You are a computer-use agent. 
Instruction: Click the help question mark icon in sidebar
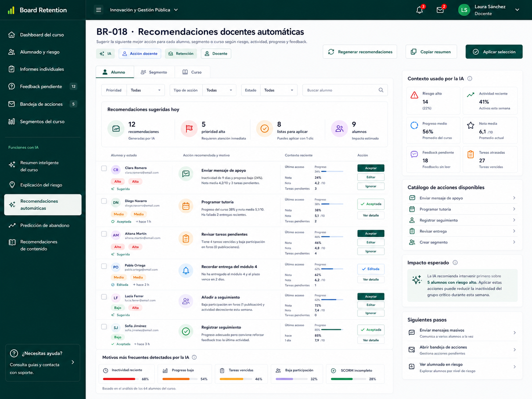tap(14, 353)
